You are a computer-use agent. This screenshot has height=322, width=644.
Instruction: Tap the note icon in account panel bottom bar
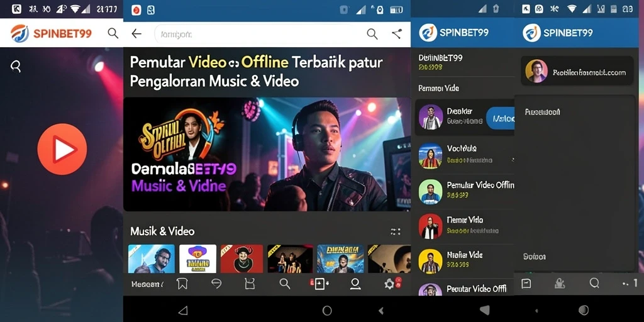[x=526, y=283]
